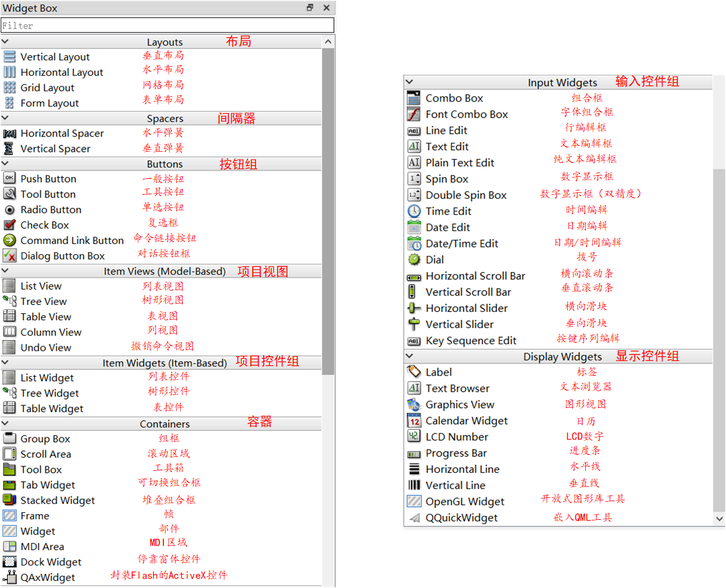This screenshot has width=726, height=588.
Task: Choose the LCD Number icon
Action: click(x=414, y=436)
